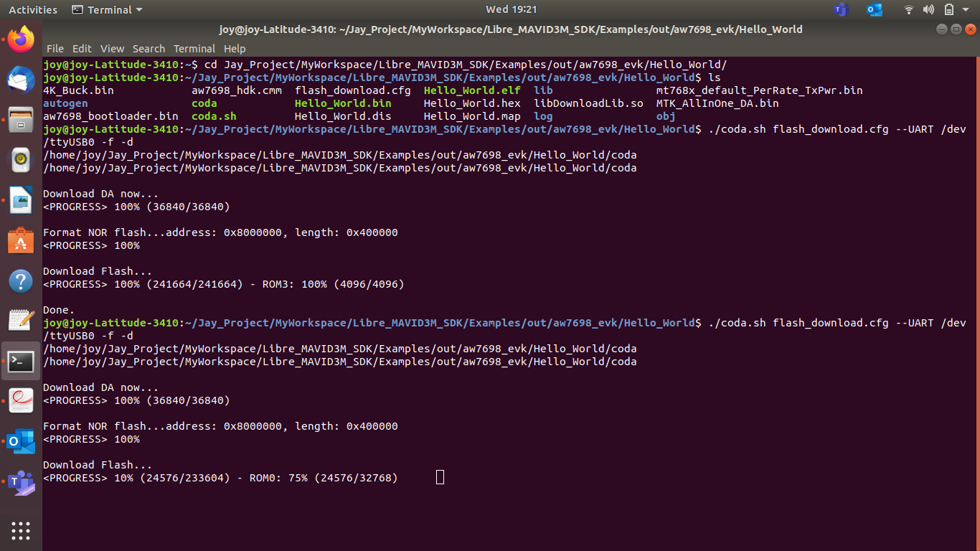Open Rhythmbox speaker icon in dock
The height and width of the screenshot is (551, 980).
click(x=21, y=160)
